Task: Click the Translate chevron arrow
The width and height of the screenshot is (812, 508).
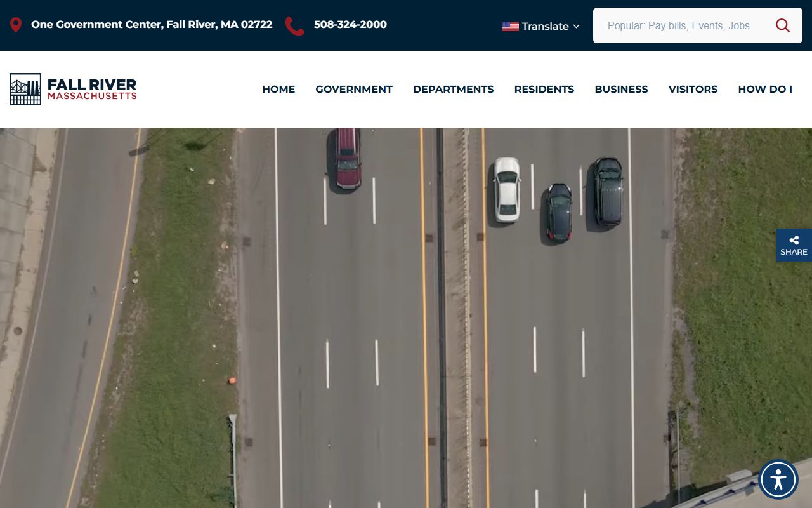Action: (x=576, y=27)
